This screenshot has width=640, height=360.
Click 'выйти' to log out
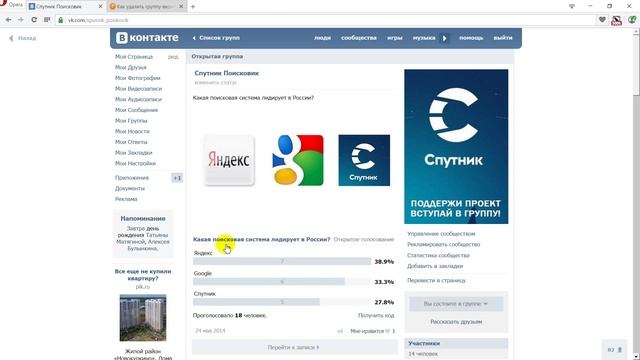tap(503, 38)
